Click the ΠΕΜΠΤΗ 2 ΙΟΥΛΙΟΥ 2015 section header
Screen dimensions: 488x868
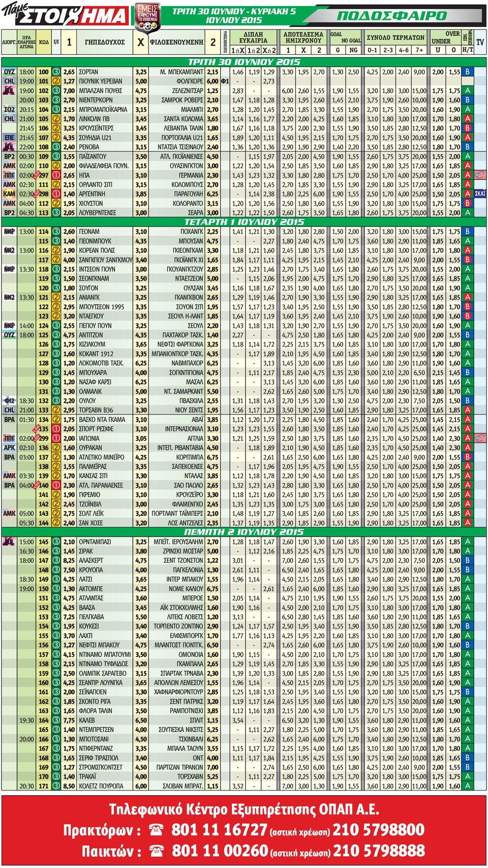coord(244,532)
